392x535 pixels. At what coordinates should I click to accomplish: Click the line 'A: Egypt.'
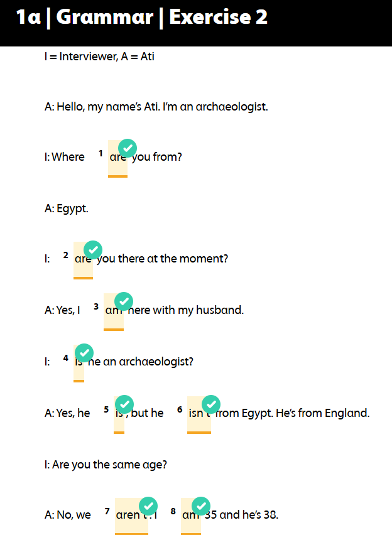tap(67, 208)
